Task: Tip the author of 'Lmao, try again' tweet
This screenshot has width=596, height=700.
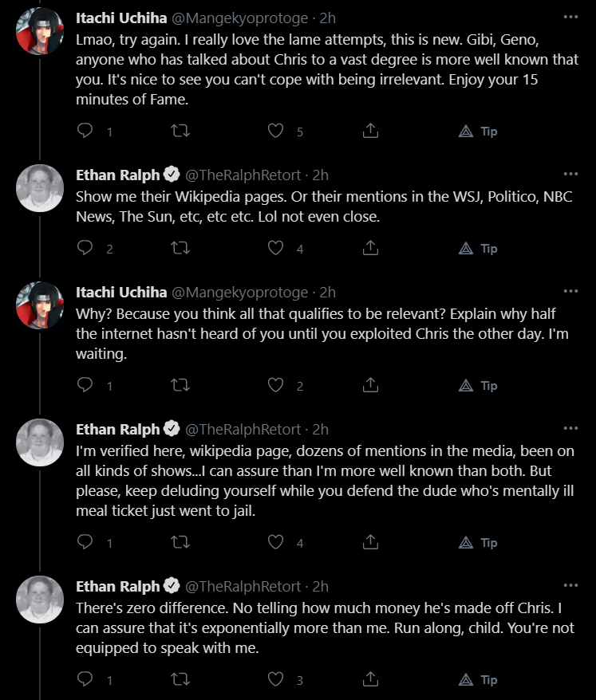Action: [478, 132]
